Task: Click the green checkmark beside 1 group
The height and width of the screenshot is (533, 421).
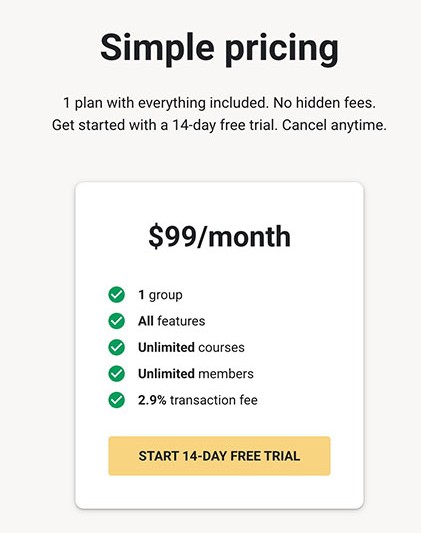Action: (117, 294)
